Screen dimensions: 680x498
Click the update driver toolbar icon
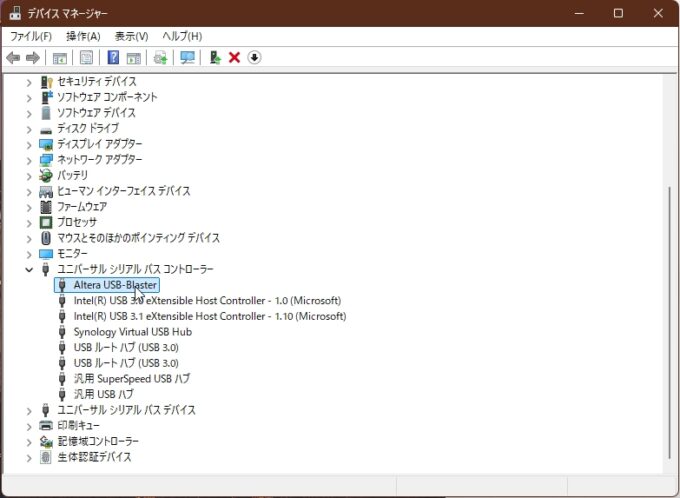pos(160,58)
